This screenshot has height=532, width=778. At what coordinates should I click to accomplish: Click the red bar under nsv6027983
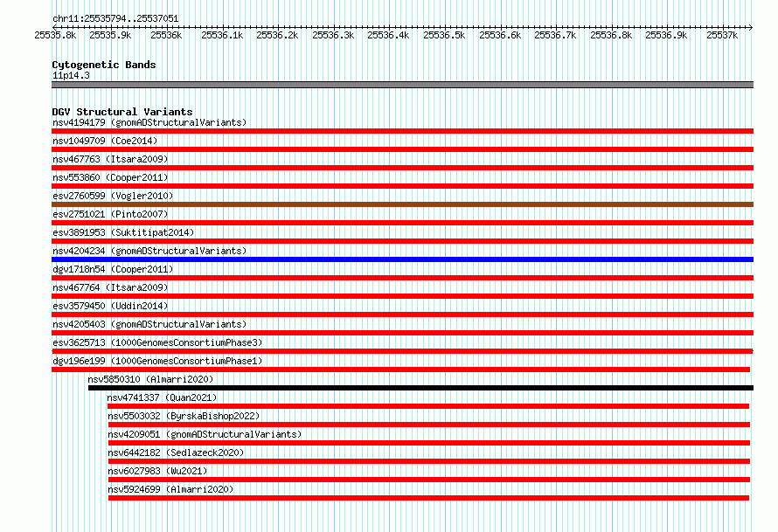point(429,480)
